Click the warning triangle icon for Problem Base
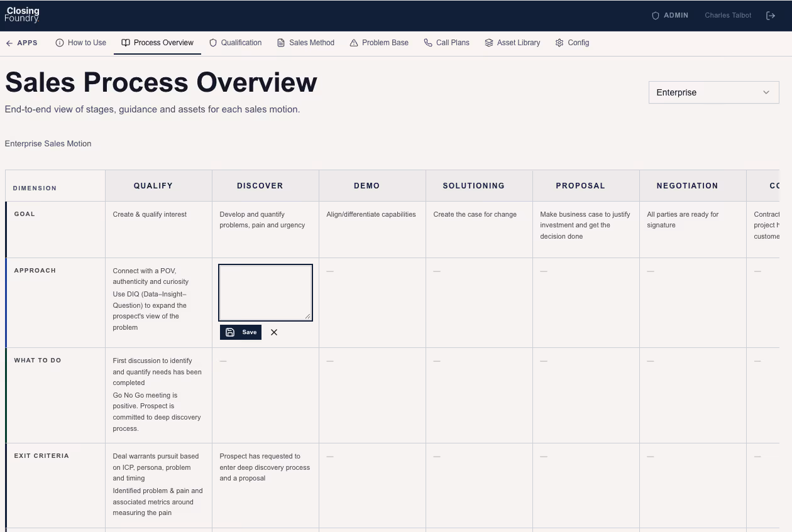792x532 pixels. 354,43
